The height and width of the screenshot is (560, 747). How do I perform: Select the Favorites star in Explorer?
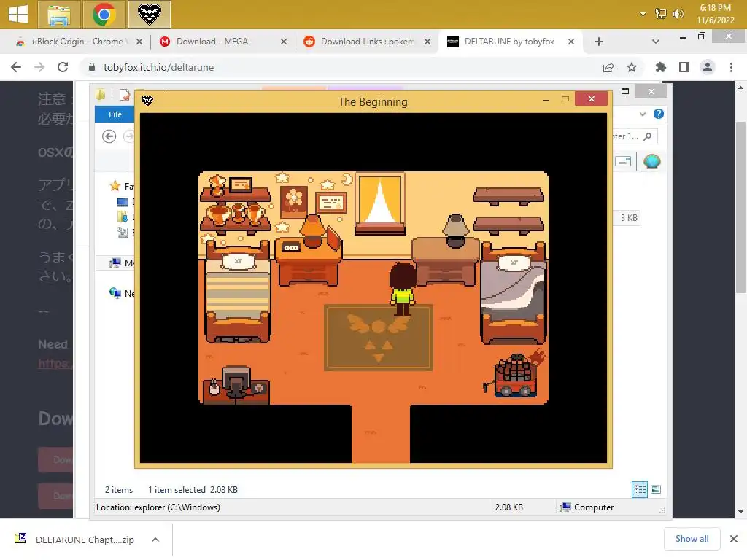(115, 186)
